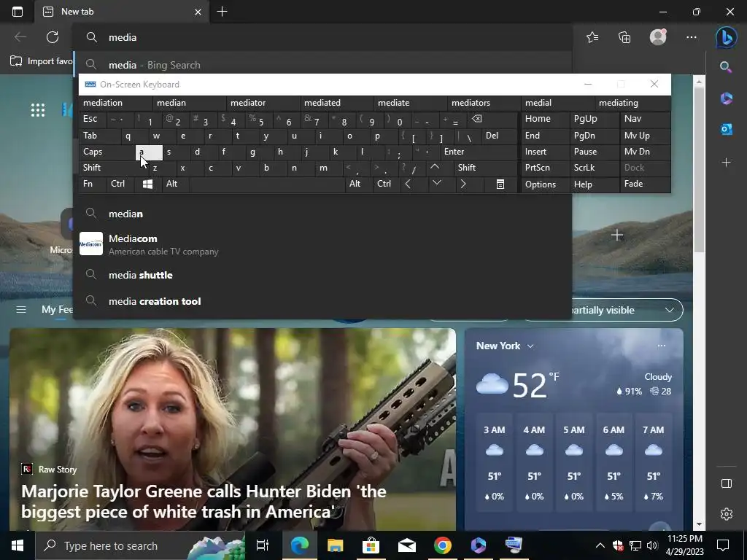Open sidebar settings gear icon
Viewport: 747px width, 560px height.
[726, 514]
